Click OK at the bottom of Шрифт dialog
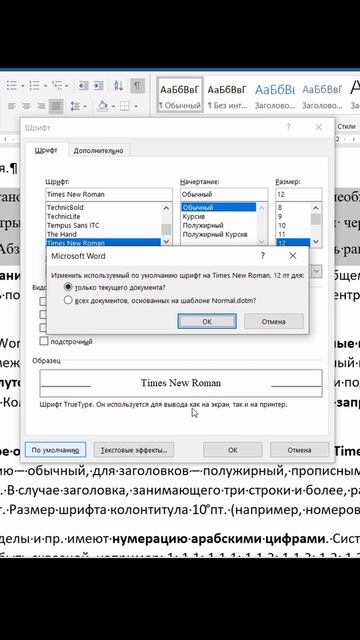The image size is (360, 640). [233, 450]
